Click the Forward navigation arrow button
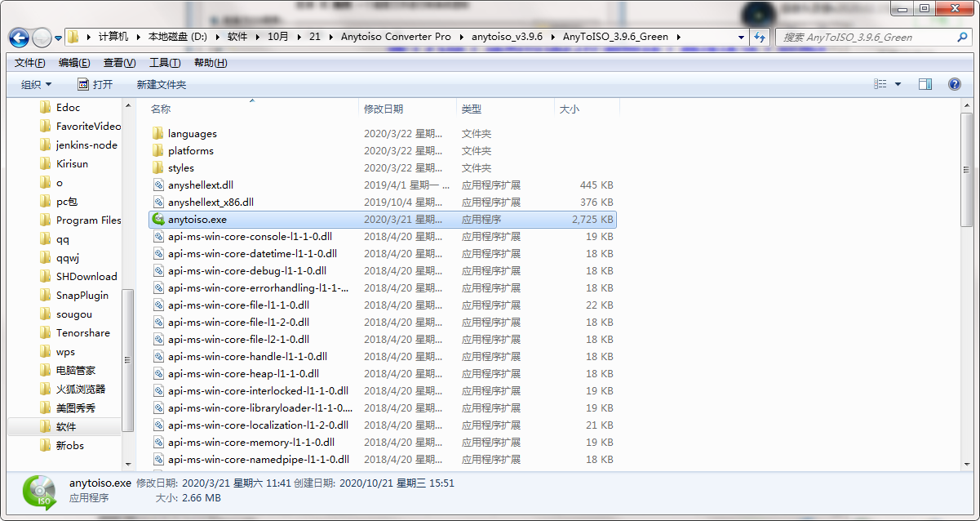 42,38
